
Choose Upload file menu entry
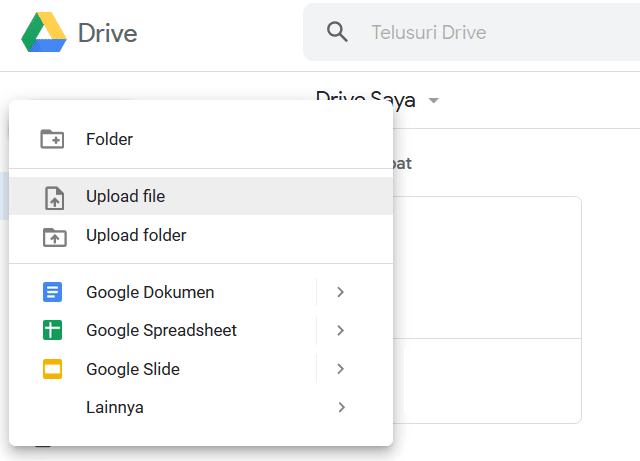[125, 197]
